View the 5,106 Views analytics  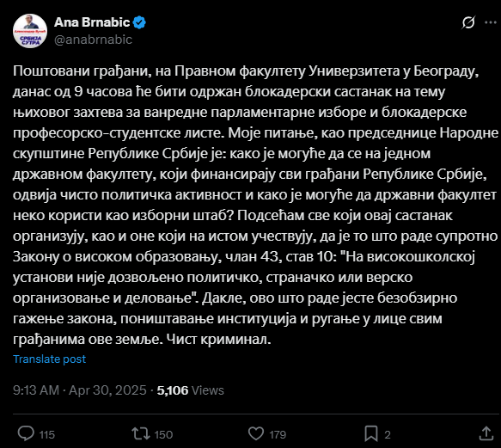pos(191,390)
